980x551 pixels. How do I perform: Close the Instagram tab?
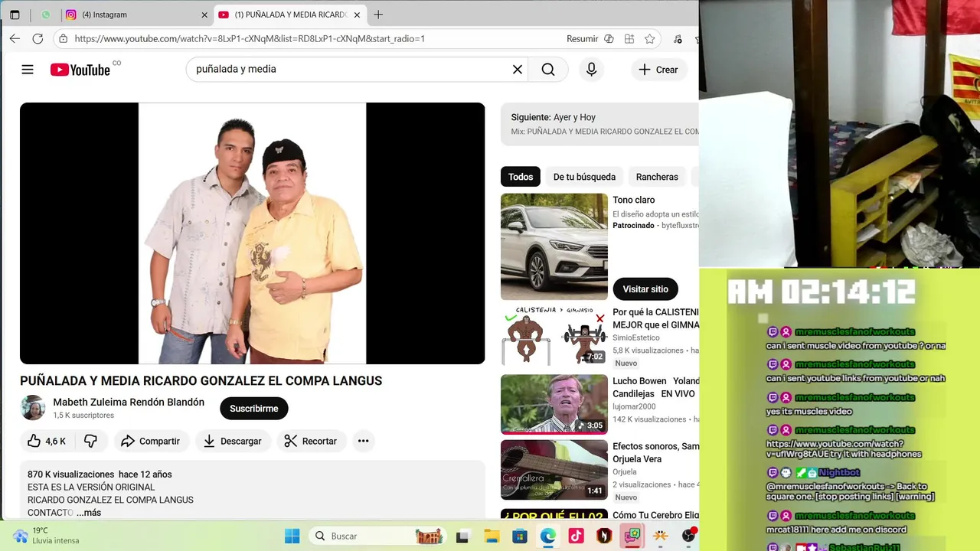204,15
